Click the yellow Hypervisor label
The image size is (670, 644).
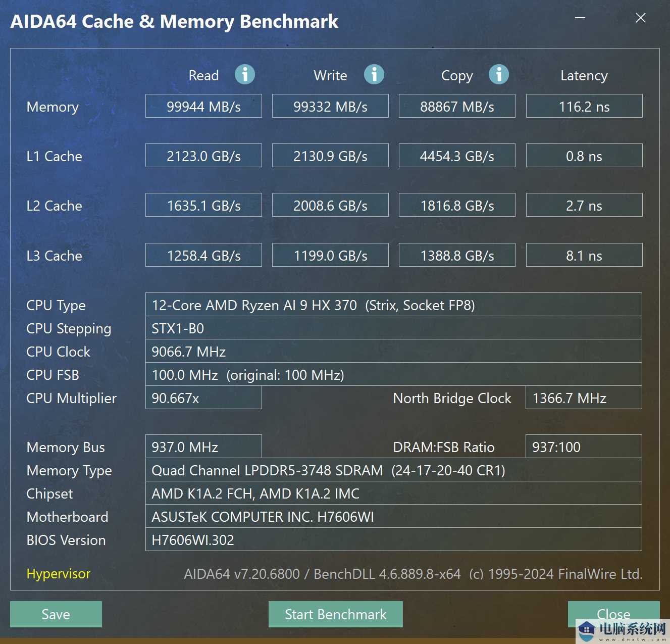coord(59,574)
